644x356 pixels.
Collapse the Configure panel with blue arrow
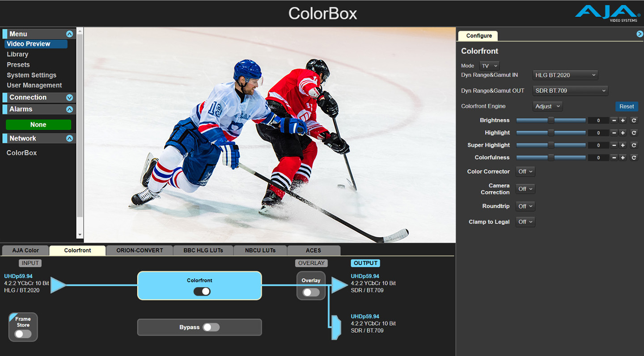point(640,34)
